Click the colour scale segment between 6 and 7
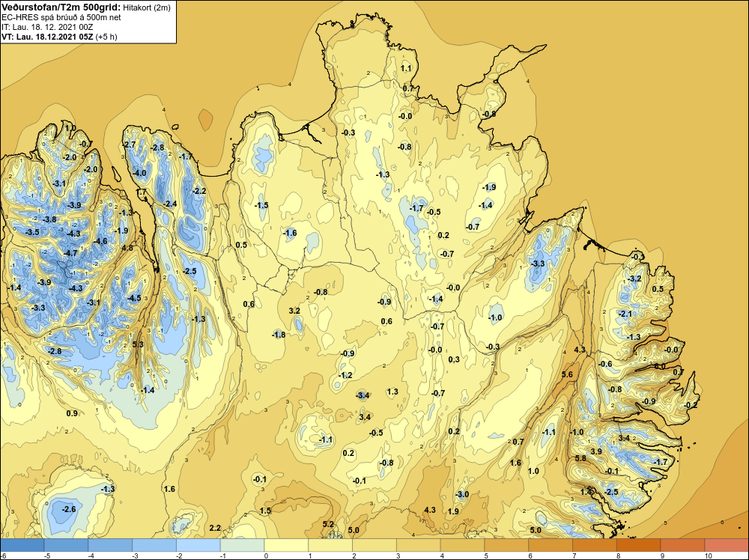Viewport: 749px width, 560px height. (x=551, y=545)
